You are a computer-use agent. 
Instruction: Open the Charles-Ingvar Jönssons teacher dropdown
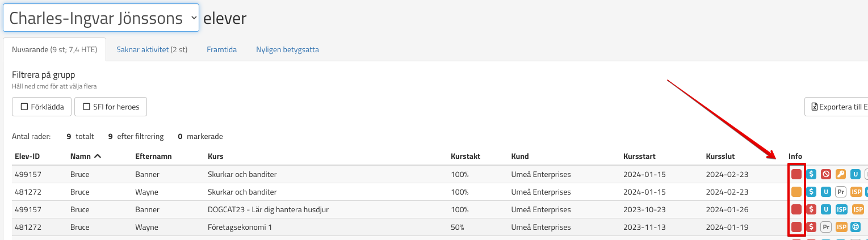pyautogui.click(x=101, y=18)
